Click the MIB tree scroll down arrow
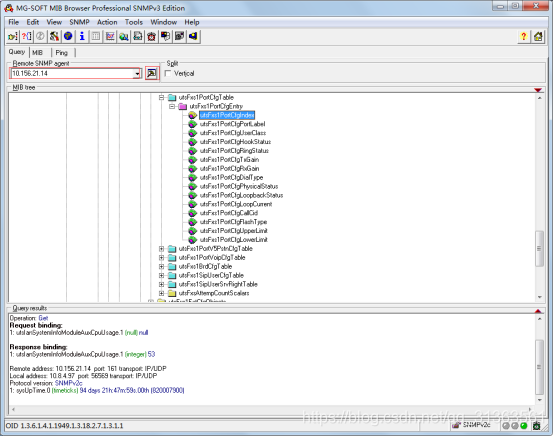 coord(539,297)
